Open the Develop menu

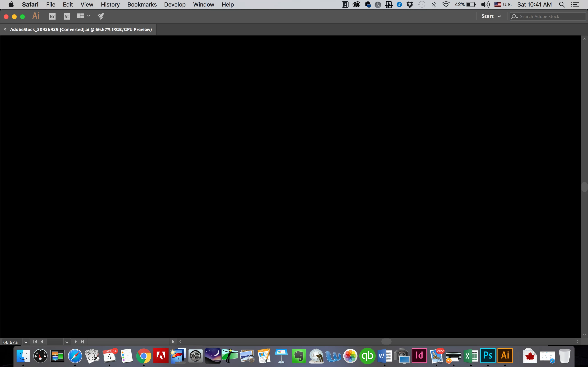(x=174, y=5)
